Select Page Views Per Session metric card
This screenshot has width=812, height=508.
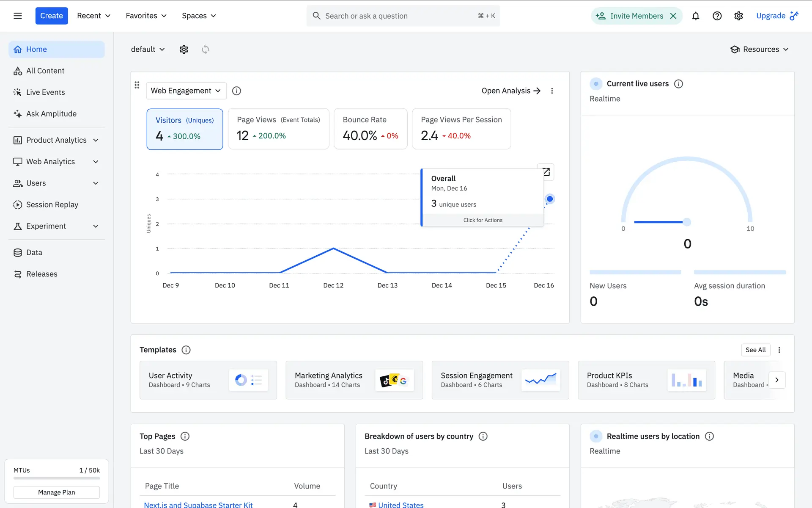click(x=461, y=129)
